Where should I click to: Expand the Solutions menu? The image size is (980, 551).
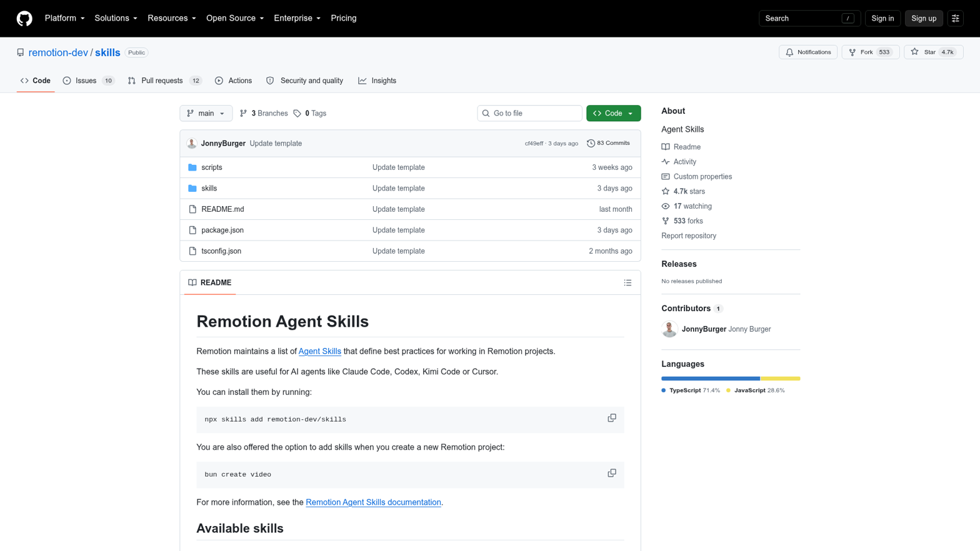pos(116,19)
